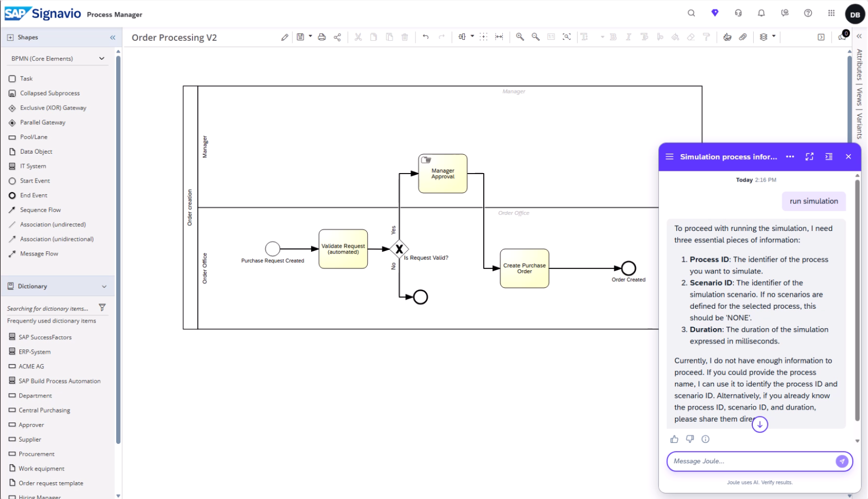
Task: Rename the diagram with the pencil icon
Action: coord(284,37)
